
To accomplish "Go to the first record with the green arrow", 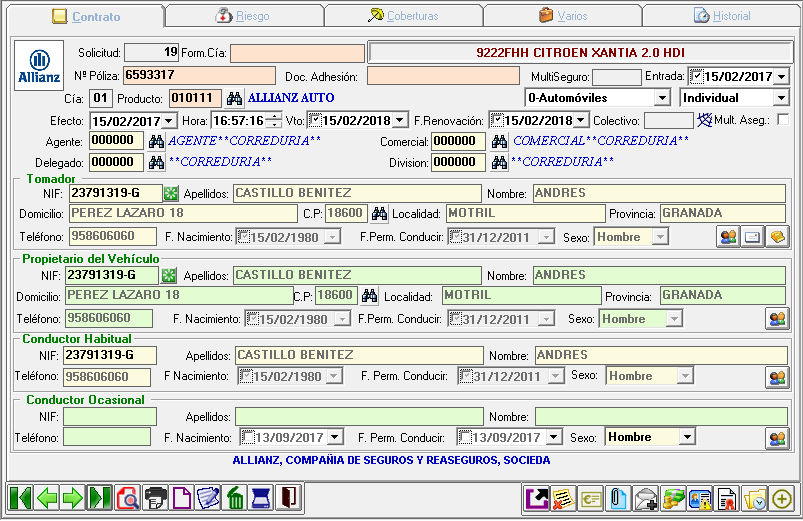I will (x=20, y=498).
